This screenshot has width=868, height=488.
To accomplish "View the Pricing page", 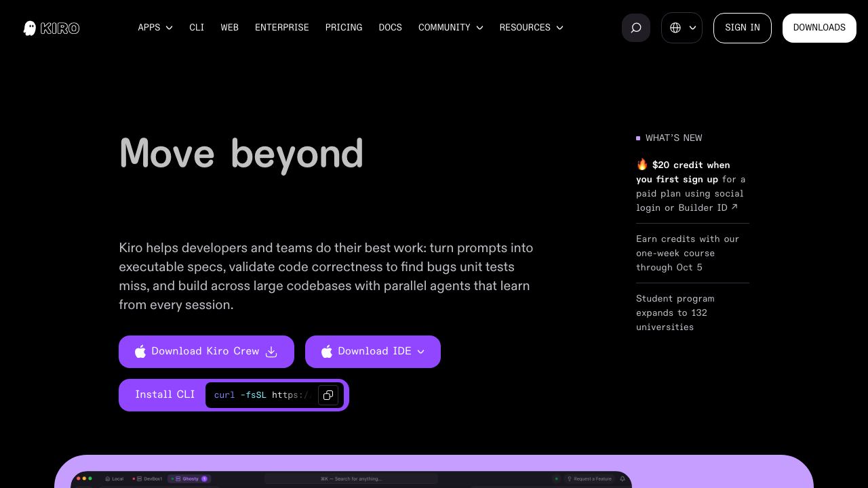I will [344, 28].
